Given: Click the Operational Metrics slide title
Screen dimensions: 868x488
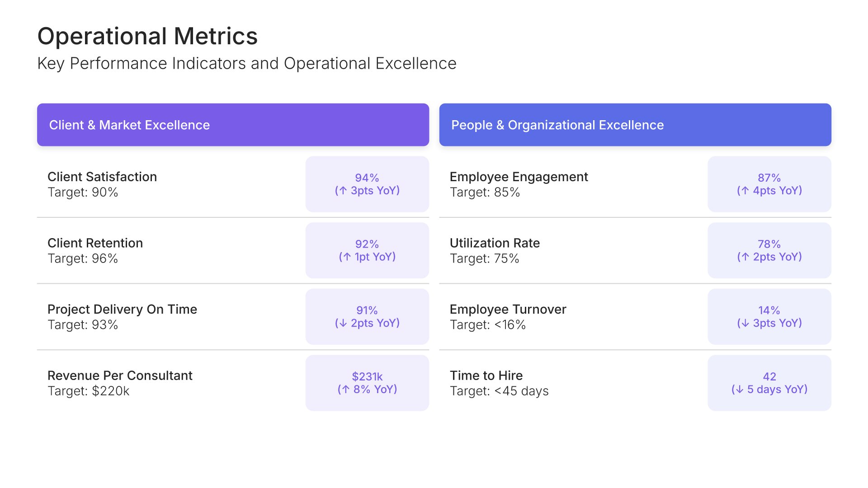Looking at the screenshot, I should click(x=147, y=36).
